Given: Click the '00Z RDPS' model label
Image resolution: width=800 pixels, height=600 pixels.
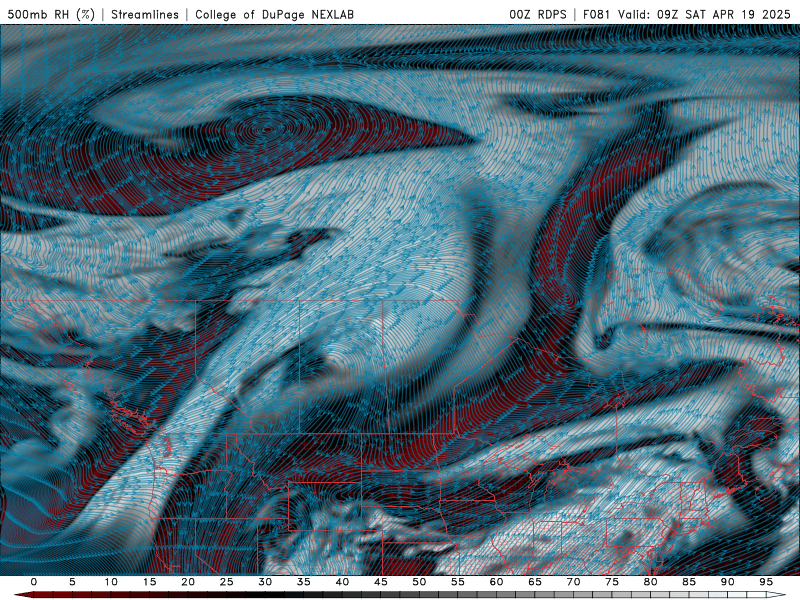Looking at the screenshot, I should pyautogui.click(x=538, y=14).
